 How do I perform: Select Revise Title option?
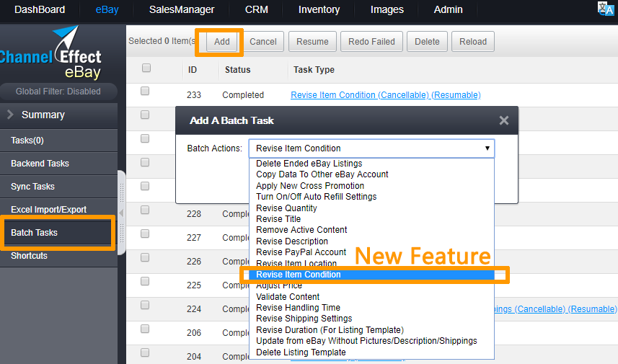click(371, 219)
